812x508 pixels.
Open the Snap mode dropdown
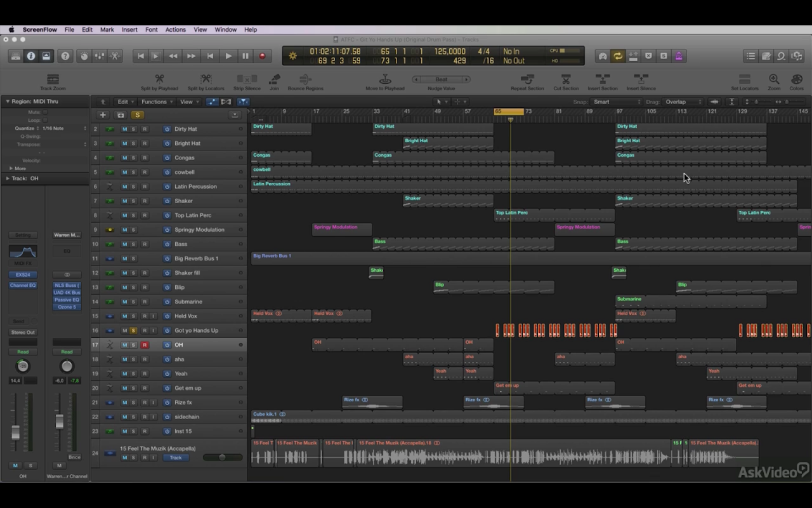point(617,102)
